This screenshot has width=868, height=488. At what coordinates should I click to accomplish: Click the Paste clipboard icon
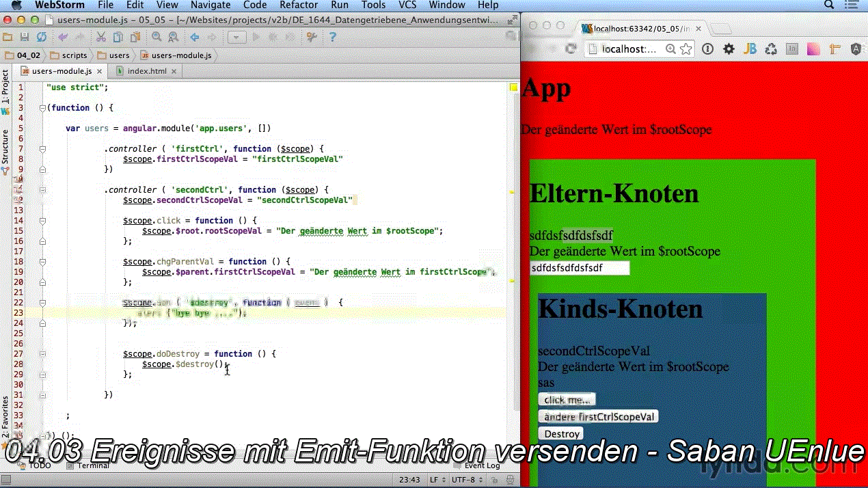click(134, 37)
